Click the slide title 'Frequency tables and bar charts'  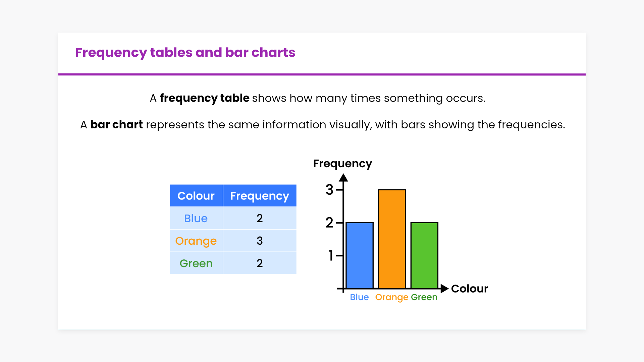pyautogui.click(x=185, y=53)
